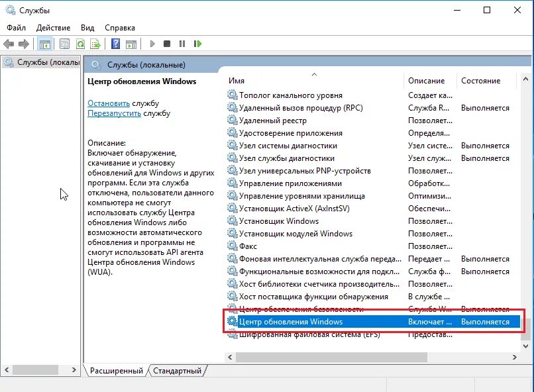Screen dimensions: 534x392
Task: Open the Действие menu
Action: [53, 28]
